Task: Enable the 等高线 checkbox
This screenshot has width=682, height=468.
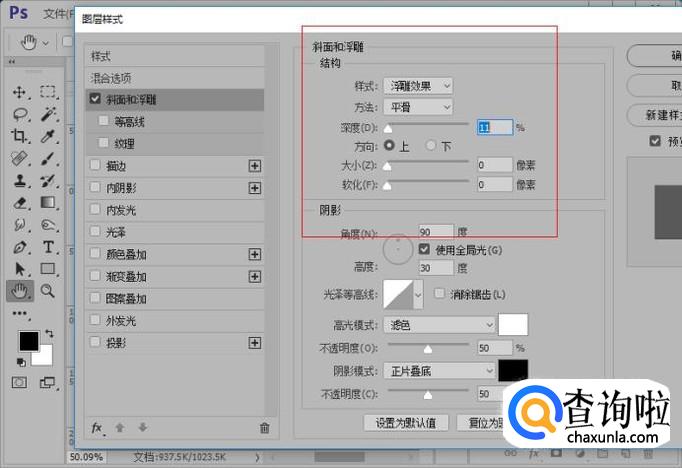Action: [104, 120]
